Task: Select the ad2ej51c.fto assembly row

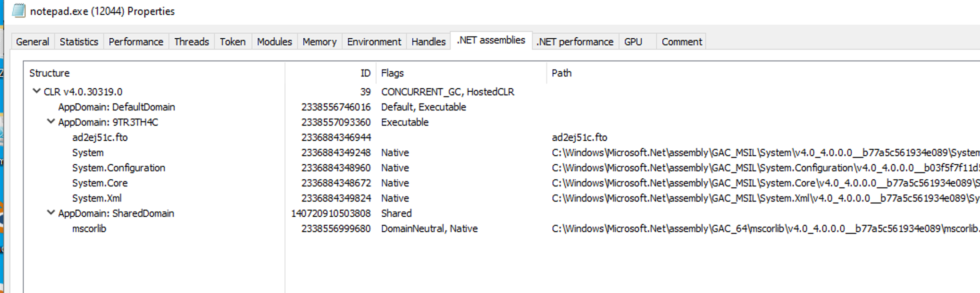Action: pyautogui.click(x=100, y=137)
